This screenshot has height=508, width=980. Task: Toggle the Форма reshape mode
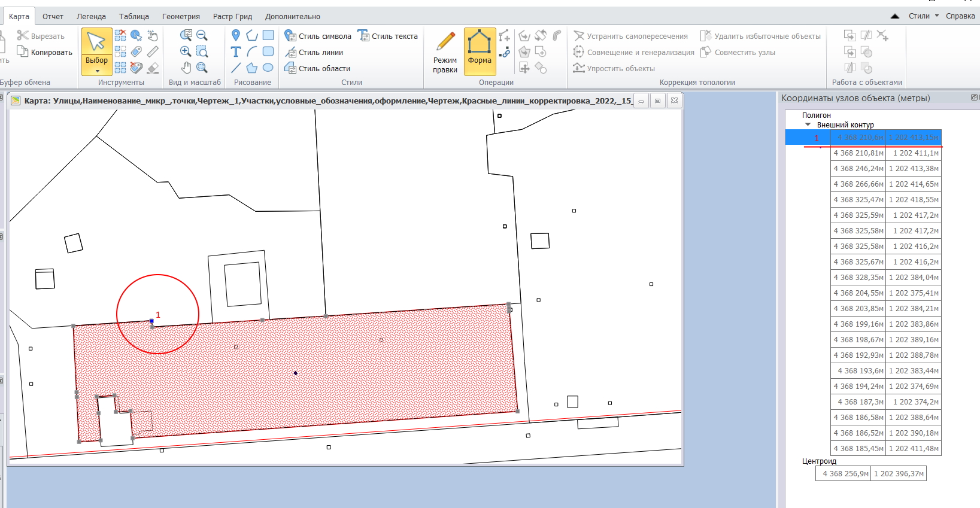pyautogui.click(x=480, y=50)
